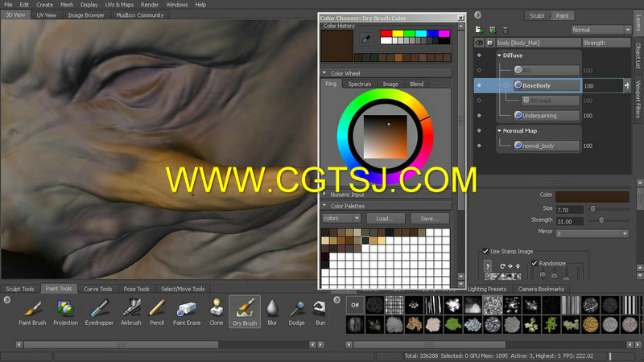This screenshot has width=644, height=362.
Task: Turn stamp off with the Off thumbnail
Action: [355, 305]
